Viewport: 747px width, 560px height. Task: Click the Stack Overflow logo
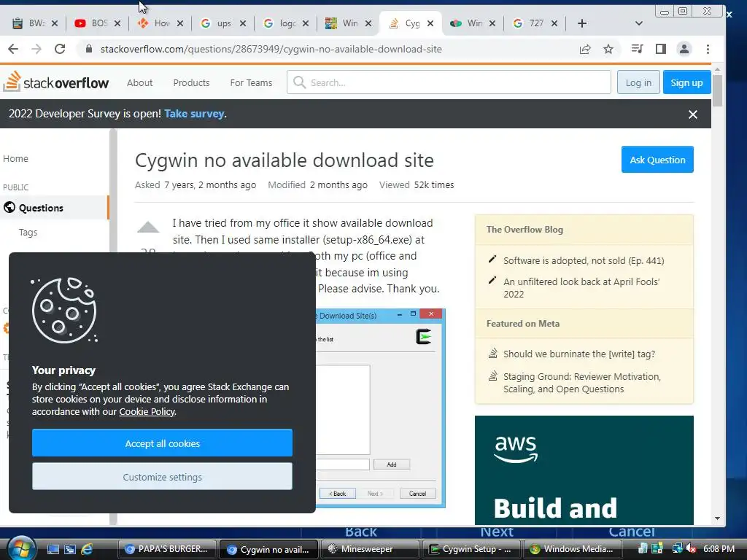(x=55, y=82)
